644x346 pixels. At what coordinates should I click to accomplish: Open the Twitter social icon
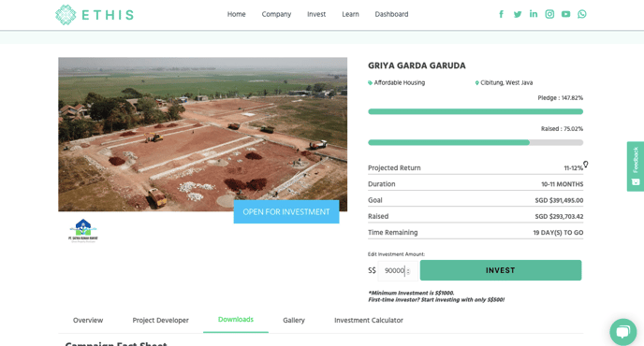tap(518, 14)
